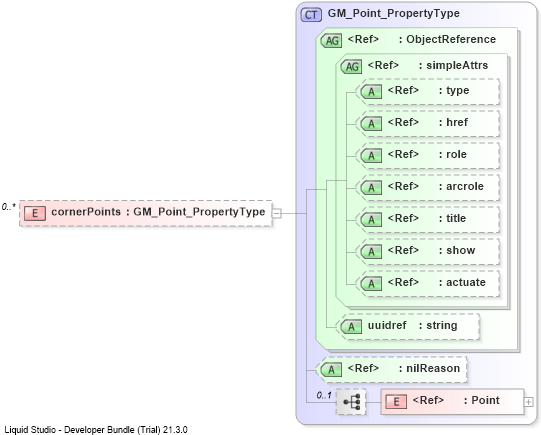Expand the Point element node
541x435 pixels.
pyautogui.click(x=529, y=402)
